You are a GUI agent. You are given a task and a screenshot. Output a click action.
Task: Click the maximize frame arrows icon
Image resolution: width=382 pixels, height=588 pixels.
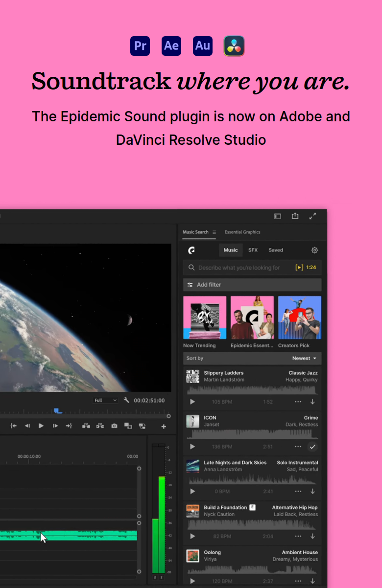tap(312, 216)
